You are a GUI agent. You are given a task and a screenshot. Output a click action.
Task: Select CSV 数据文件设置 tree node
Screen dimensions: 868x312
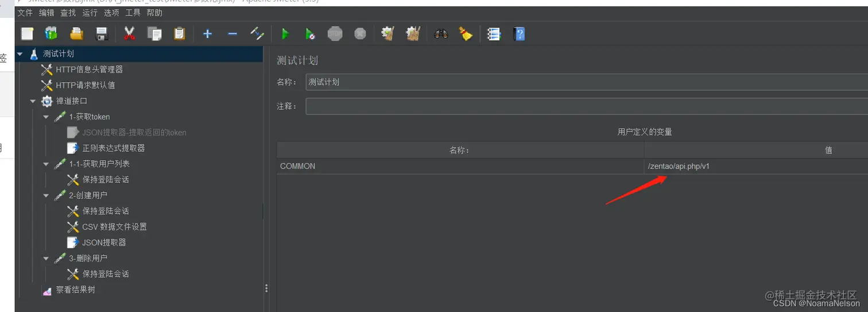coord(115,227)
